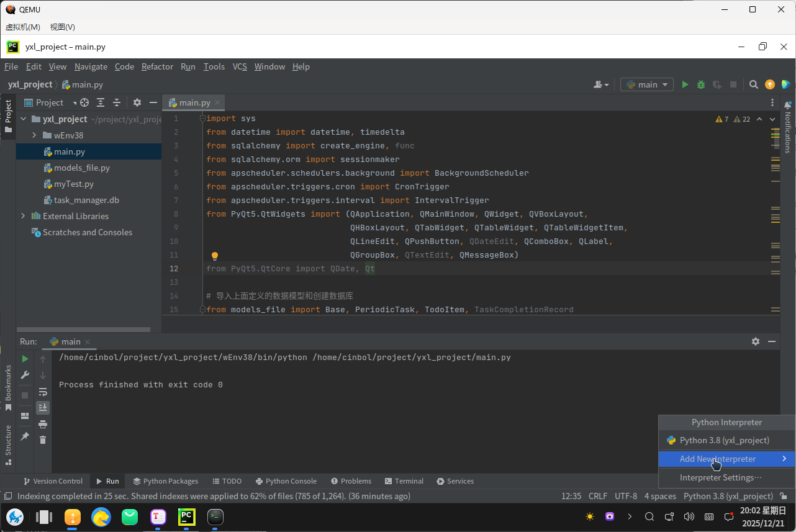Open the VCS menu
Image resolution: width=796 pixels, height=532 pixels.
point(240,66)
